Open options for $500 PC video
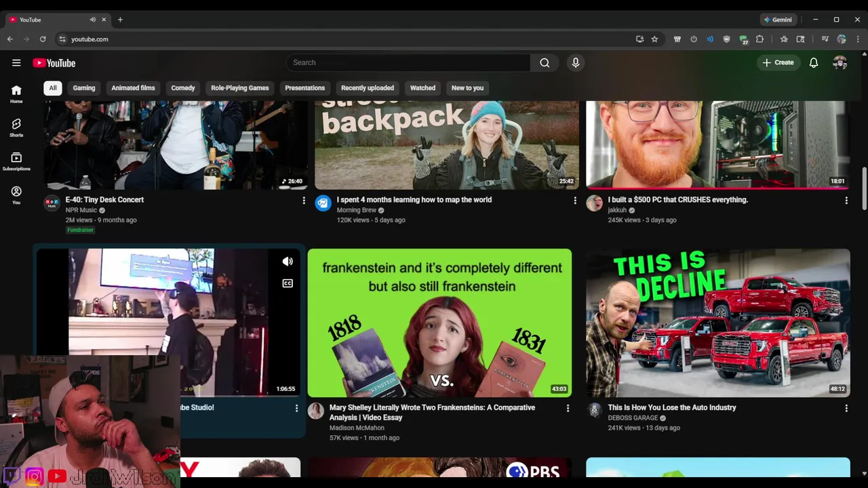The image size is (868, 488). click(x=846, y=201)
